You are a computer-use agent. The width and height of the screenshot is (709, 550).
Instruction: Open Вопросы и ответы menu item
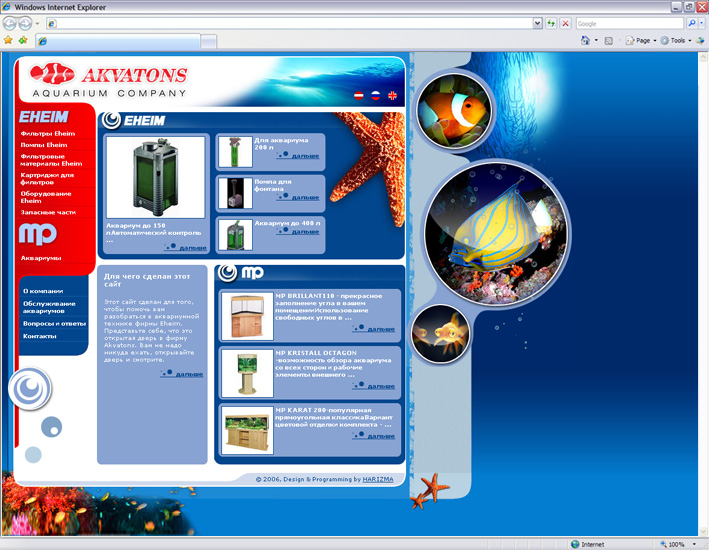coord(54,323)
